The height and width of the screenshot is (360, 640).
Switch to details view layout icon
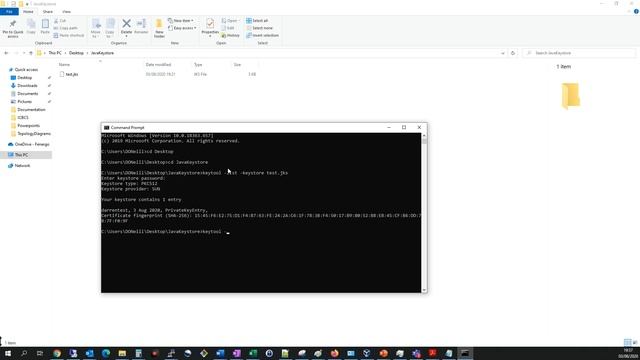[x=627, y=342]
